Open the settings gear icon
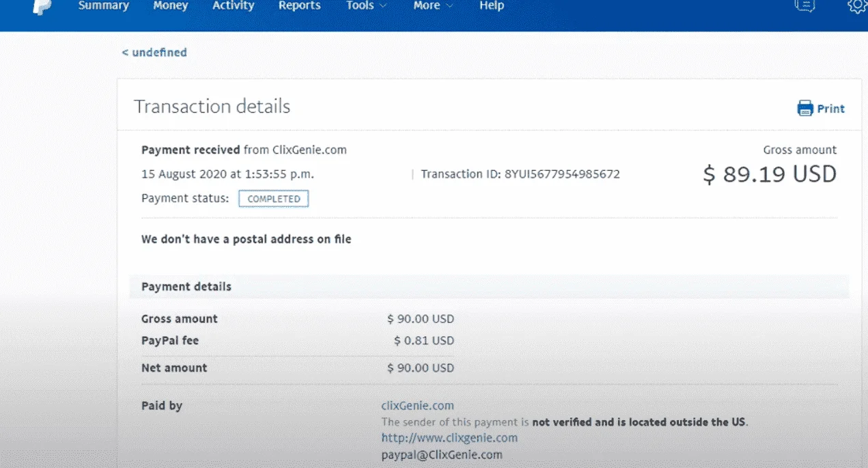Image resolution: width=868 pixels, height=468 pixels. click(x=857, y=5)
